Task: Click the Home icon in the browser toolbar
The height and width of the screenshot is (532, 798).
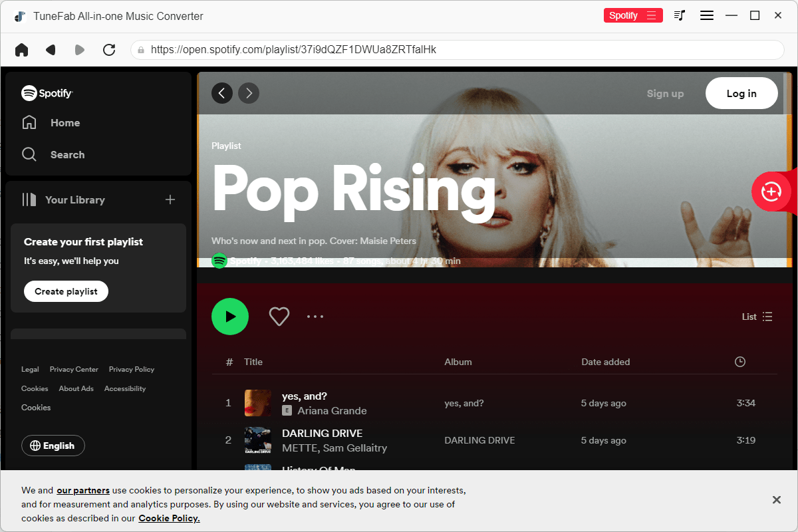Action: (x=21, y=49)
